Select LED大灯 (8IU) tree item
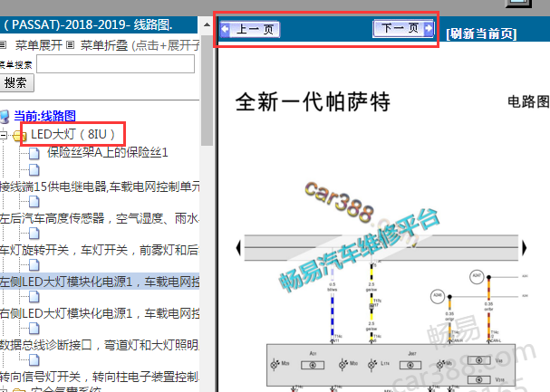Screen dimensions: 550x392 click(72, 134)
